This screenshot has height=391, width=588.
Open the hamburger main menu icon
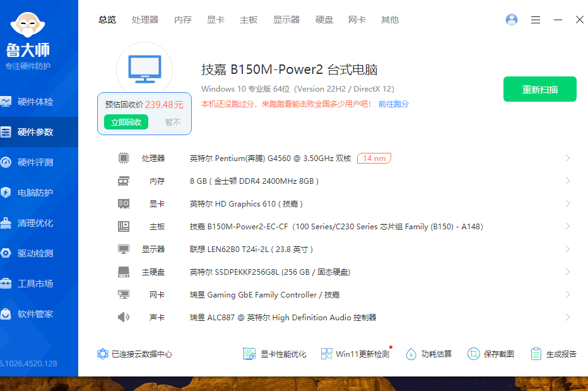pos(536,20)
